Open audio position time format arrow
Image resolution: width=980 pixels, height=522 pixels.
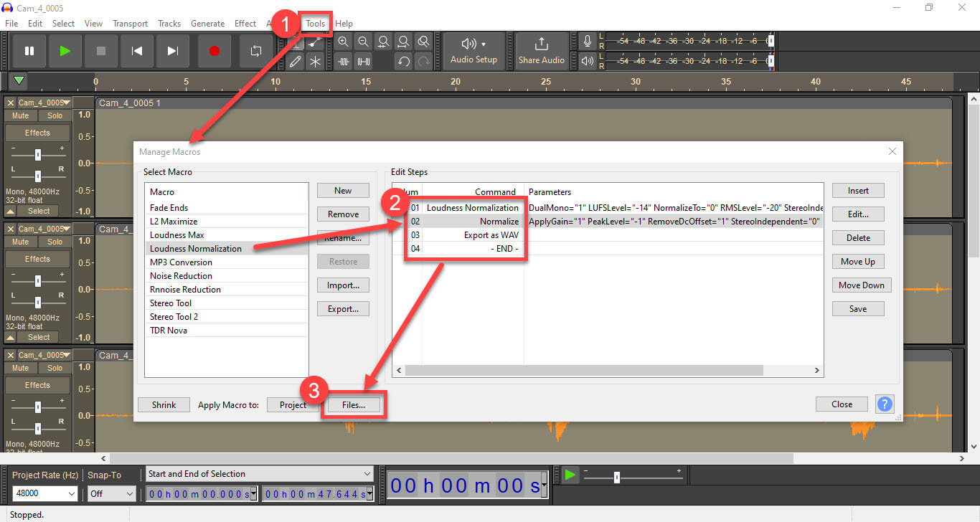pos(545,486)
